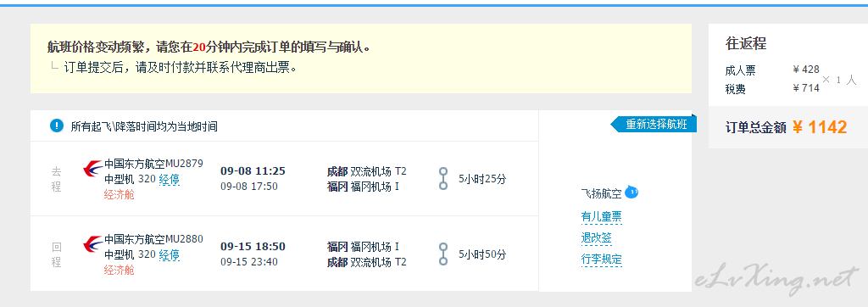Click flight number 中国东方航空MU2879
This screenshot has width=868, height=307.
click(154, 164)
